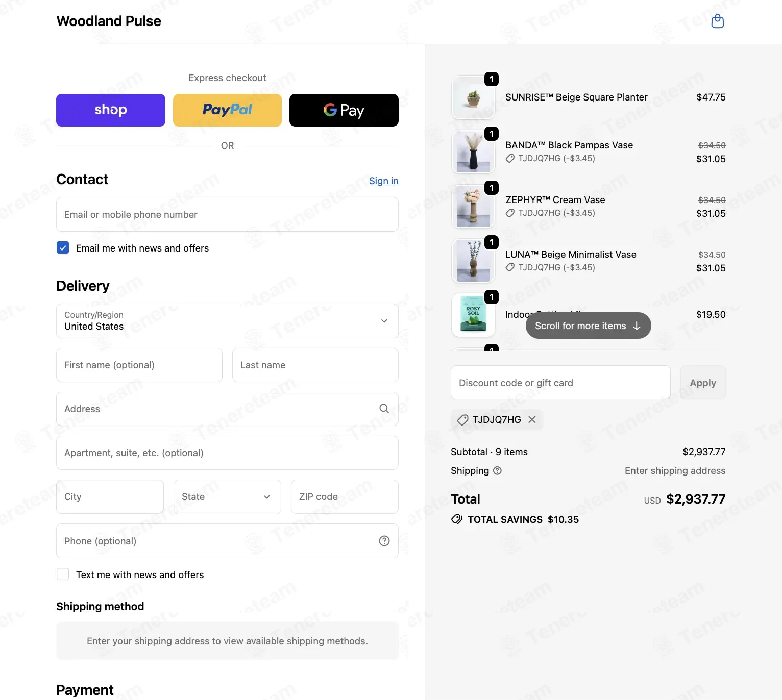Open the Country/Region dropdown

point(227,321)
